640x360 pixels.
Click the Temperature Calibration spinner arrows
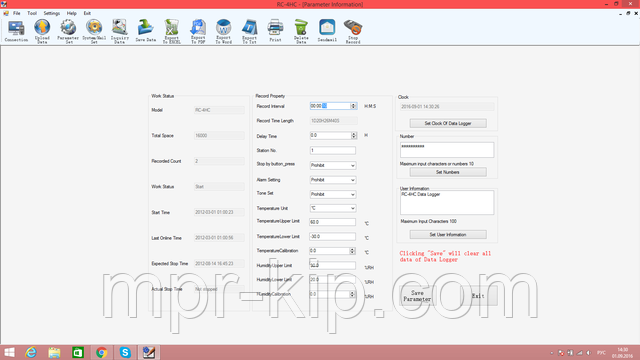point(352,251)
